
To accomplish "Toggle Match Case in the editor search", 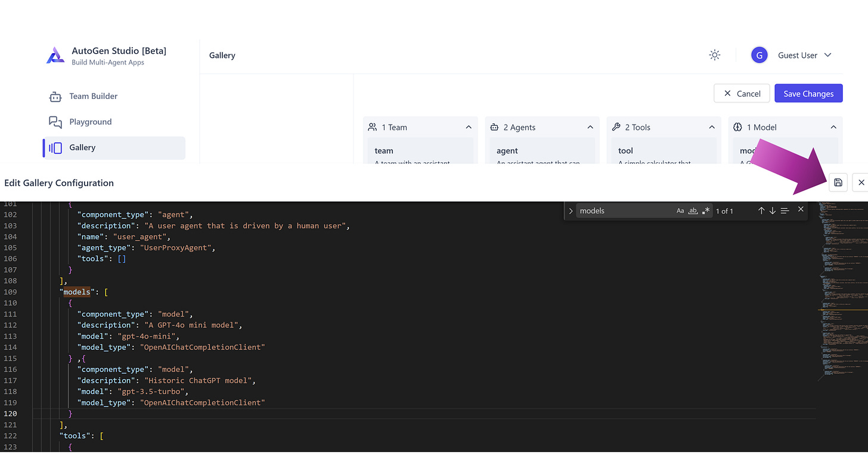I will pos(680,210).
